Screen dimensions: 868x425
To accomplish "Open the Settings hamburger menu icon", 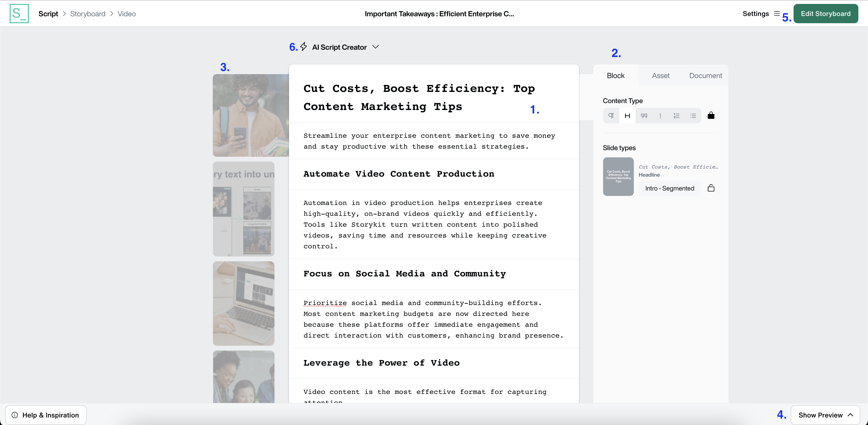I will [777, 14].
